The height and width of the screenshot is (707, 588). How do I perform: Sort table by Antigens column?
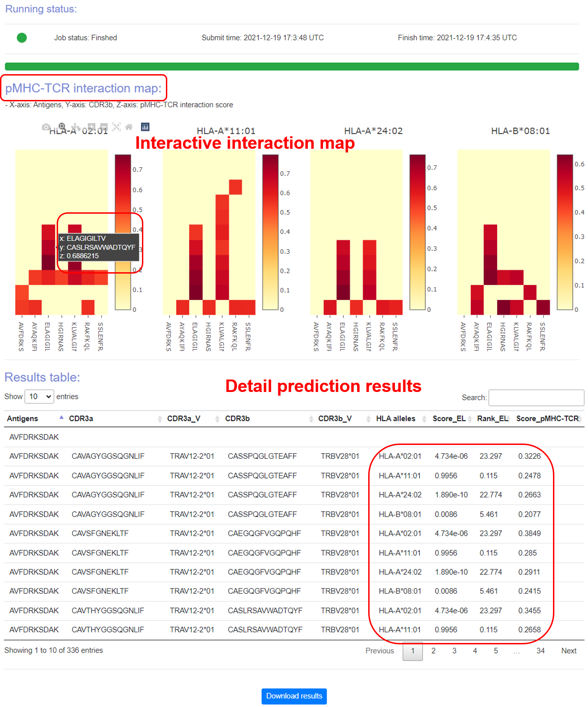coord(23,419)
